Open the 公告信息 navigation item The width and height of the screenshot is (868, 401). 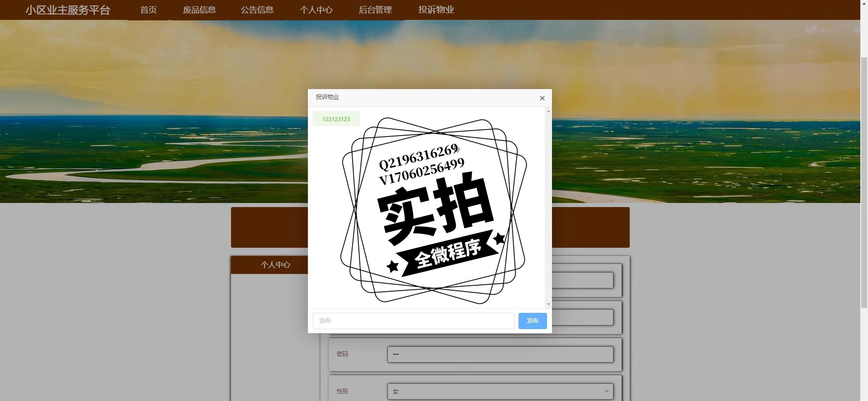pos(257,10)
